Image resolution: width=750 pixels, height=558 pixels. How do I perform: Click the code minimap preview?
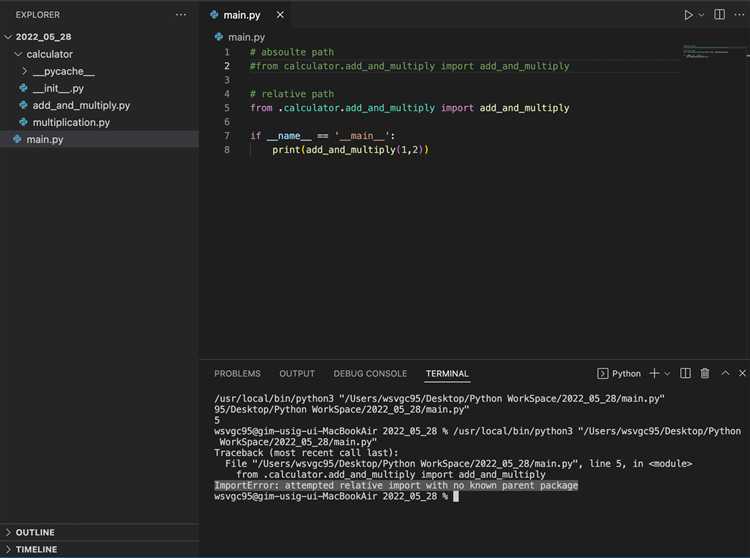(x=714, y=52)
